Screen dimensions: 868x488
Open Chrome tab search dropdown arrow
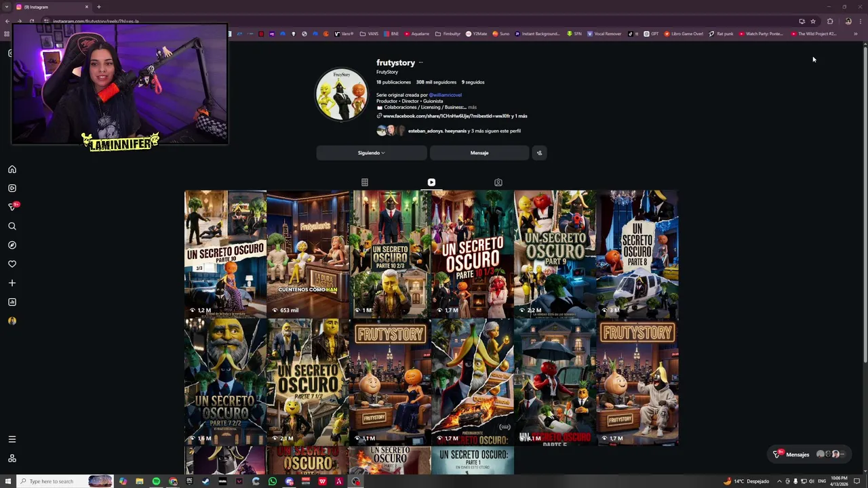coord(7,7)
